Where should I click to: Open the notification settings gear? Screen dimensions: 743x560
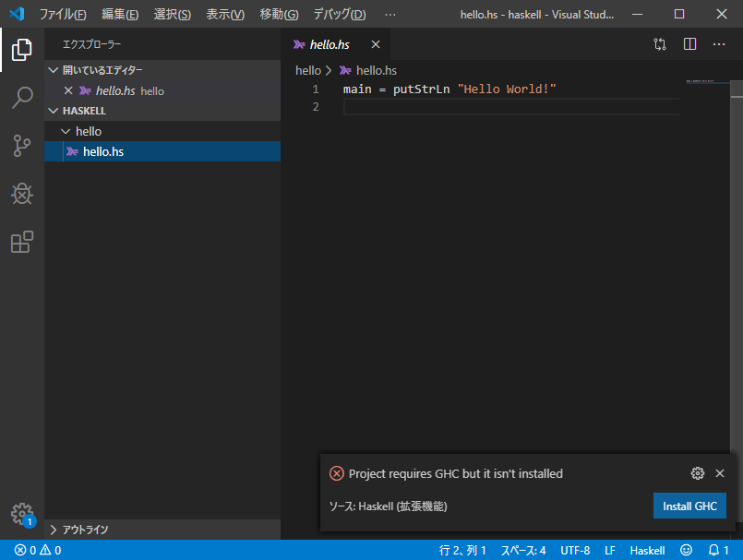[697, 472]
